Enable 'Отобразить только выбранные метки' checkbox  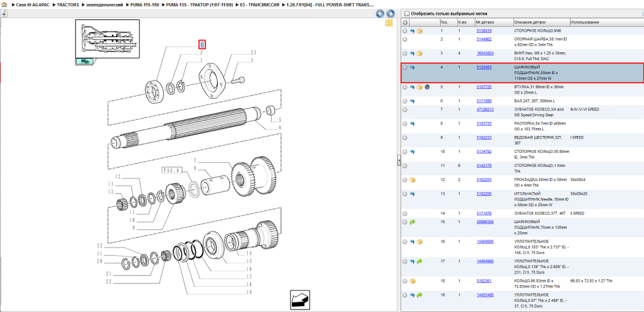coord(407,14)
